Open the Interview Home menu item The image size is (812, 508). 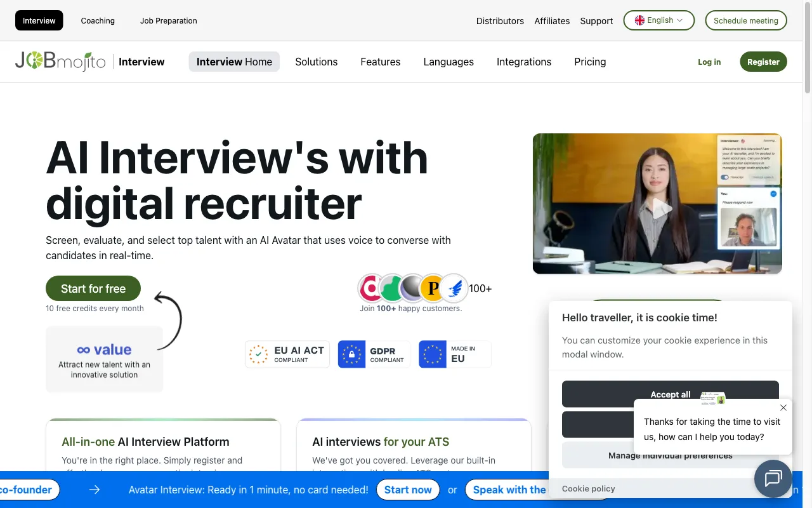(x=234, y=62)
